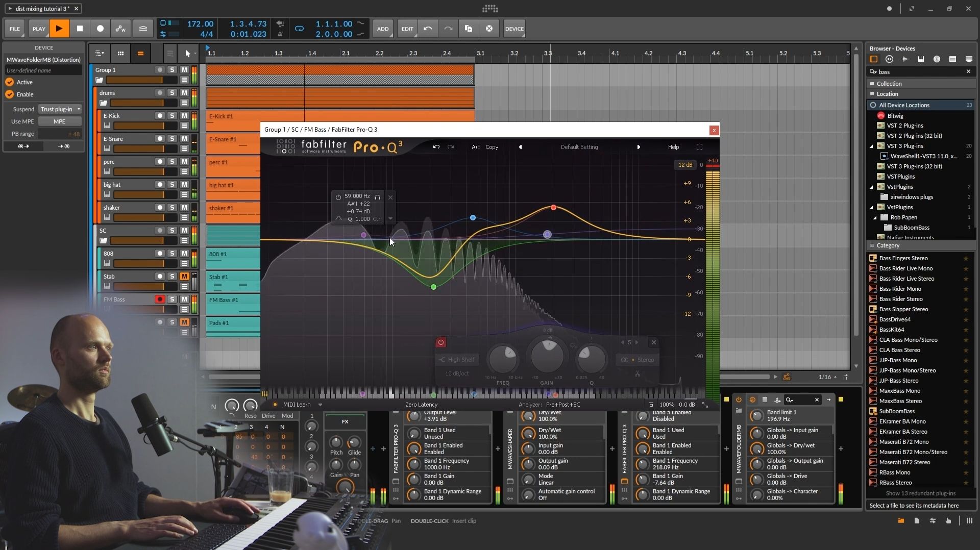Enable the automation write icon in the transport
This screenshot has width=980, height=550.
click(120, 29)
